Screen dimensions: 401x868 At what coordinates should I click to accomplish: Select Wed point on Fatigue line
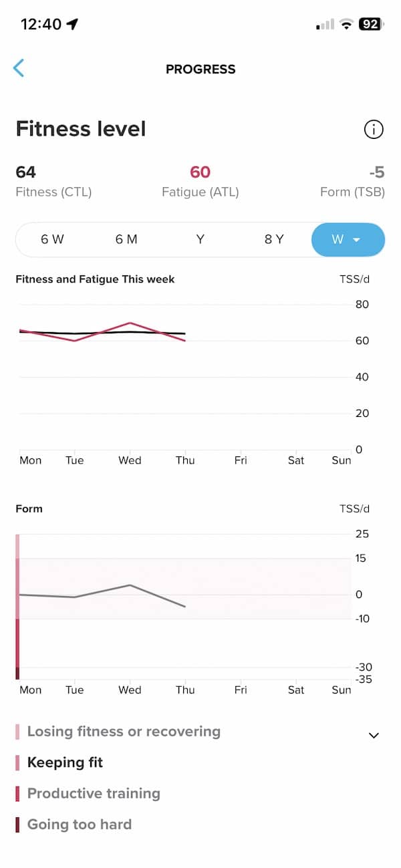(130, 323)
